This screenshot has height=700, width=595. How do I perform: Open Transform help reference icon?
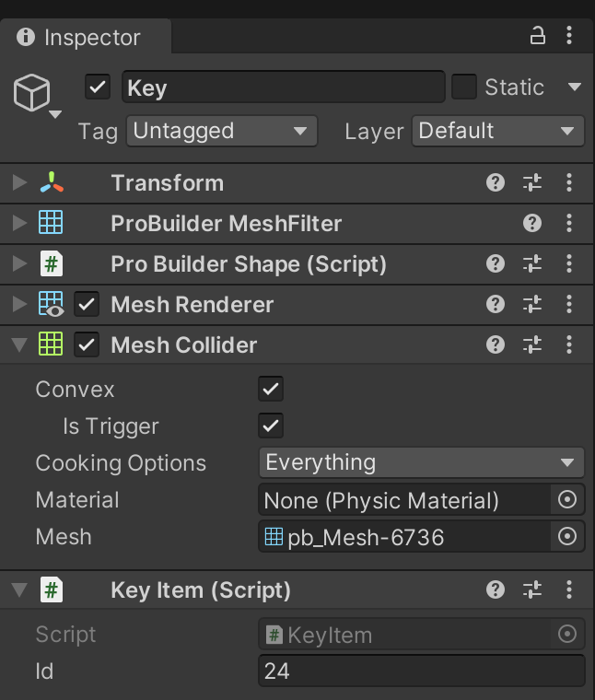point(496,182)
